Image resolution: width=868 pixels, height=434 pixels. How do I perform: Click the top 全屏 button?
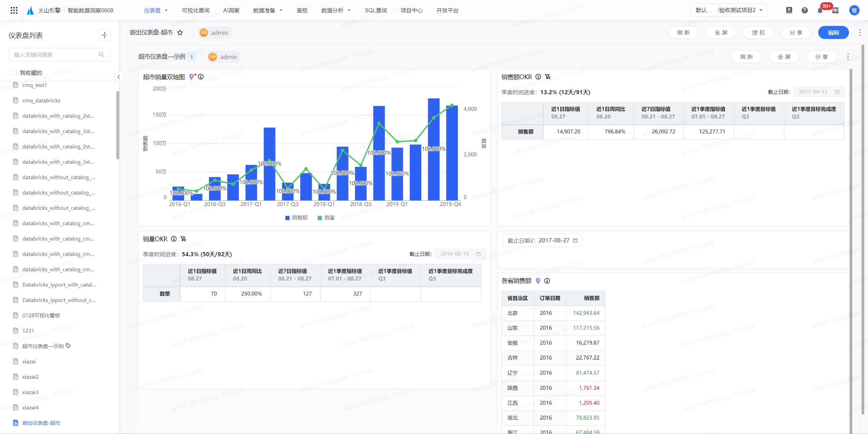point(721,32)
